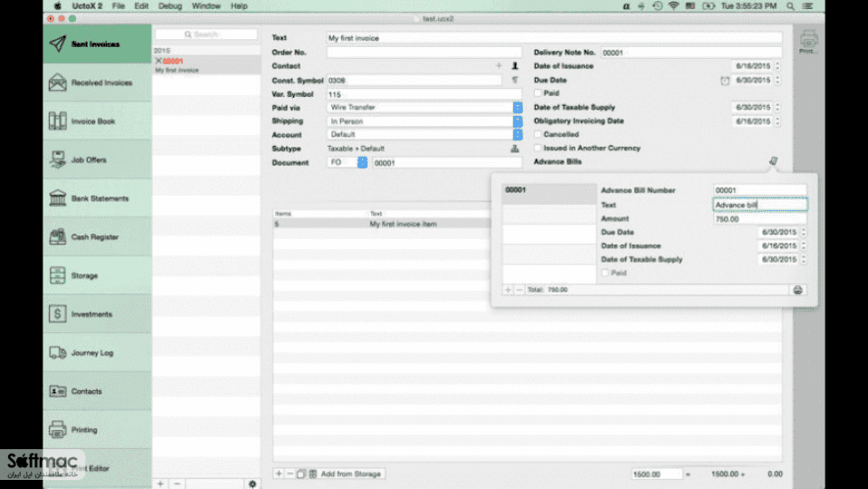
Task: Open the UctoX 2 application menu
Action: tap(87, 6)
